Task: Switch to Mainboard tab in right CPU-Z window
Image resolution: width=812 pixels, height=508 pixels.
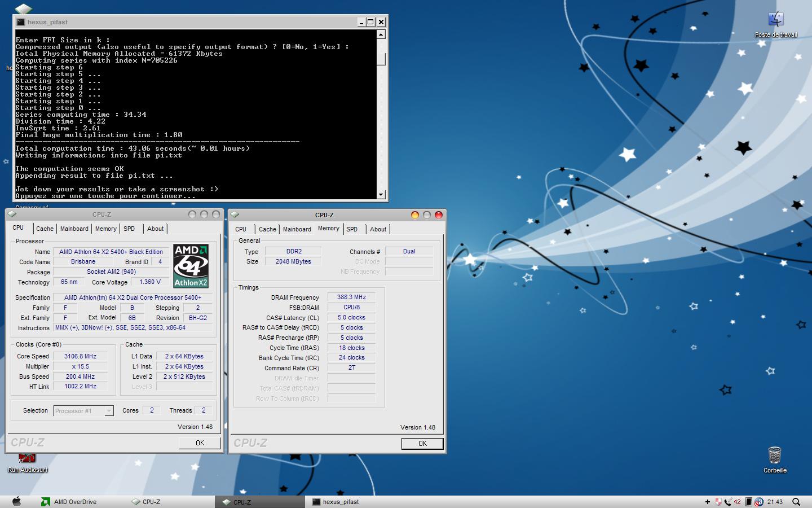Action: pyautogui.click(x=297, y=229)
